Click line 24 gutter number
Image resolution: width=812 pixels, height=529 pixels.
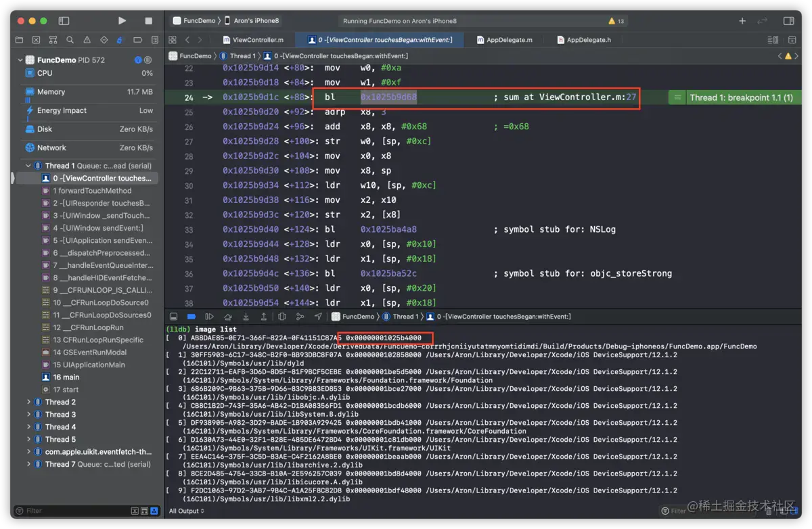click(x=189, y=97)
